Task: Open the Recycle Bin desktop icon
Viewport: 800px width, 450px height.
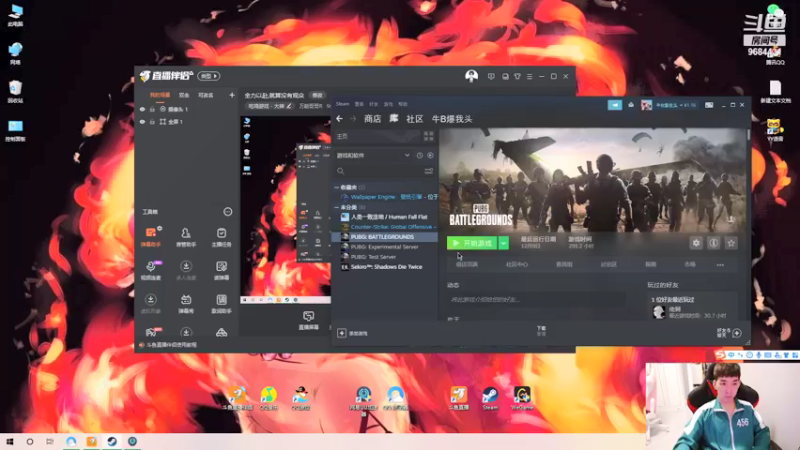Action: (x=15, y=92)
